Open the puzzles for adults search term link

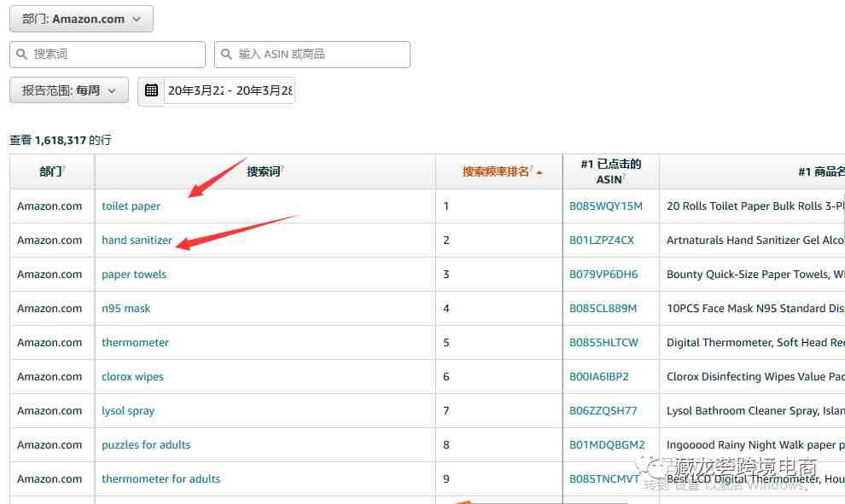coord(146,445)
